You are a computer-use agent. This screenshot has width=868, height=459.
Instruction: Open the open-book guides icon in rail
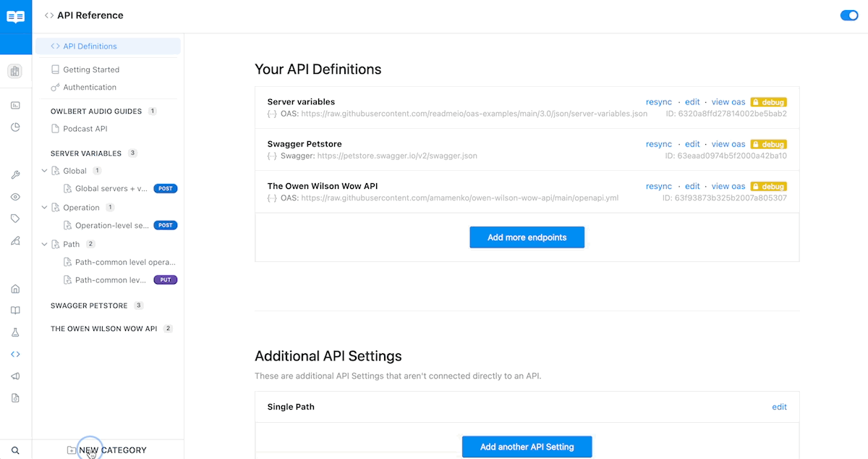(15, 311)
